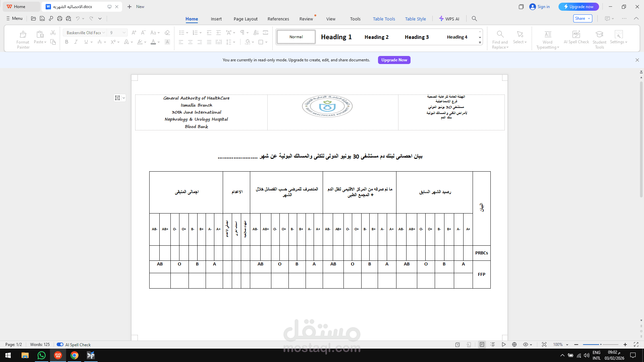Click the Cut (scissors) icon
The image size is (644, 362).
[x=53, y=33]
